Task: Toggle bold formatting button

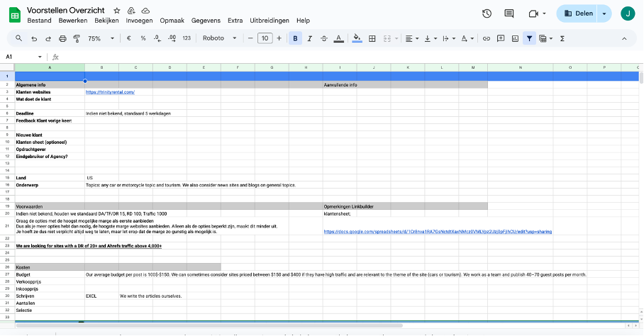Action: point(295,38)
